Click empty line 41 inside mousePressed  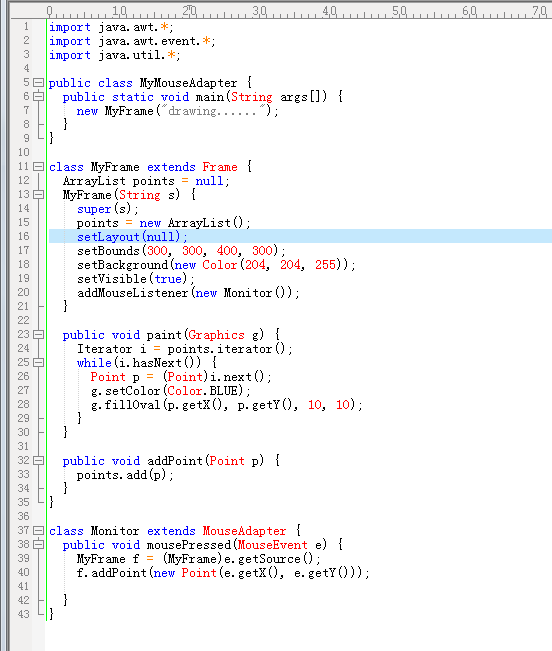300,587
